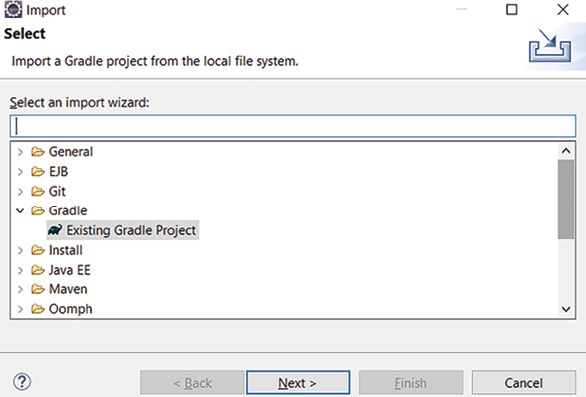The height and width of the screenshot is (397, 586).
Task: Click the Oomph folder icon
Action: pos(38,309)
